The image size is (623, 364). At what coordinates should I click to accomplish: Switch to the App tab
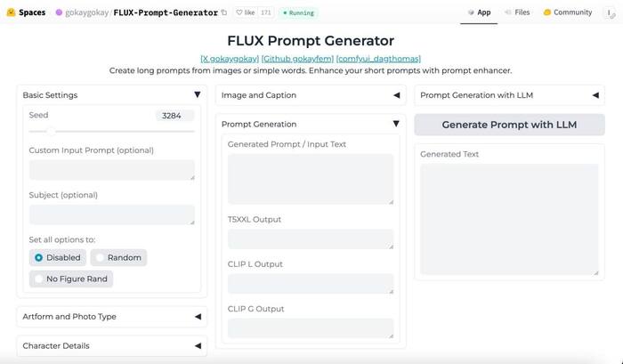479,12
